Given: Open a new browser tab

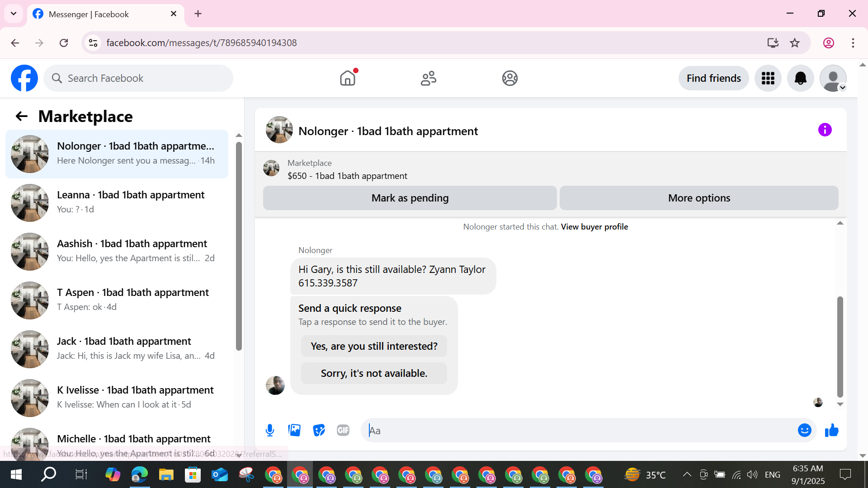Looking at the screenshot, I should 198,14.
